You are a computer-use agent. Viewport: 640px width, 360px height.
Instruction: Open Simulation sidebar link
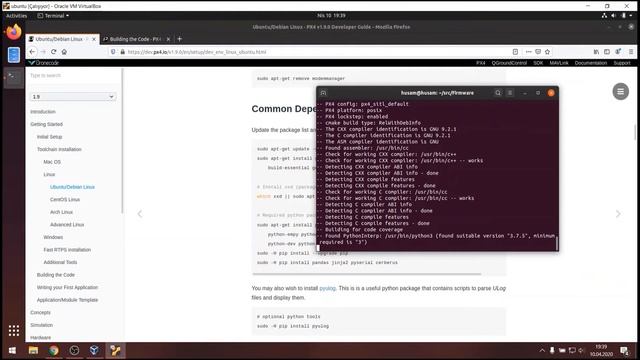point(41,325)
